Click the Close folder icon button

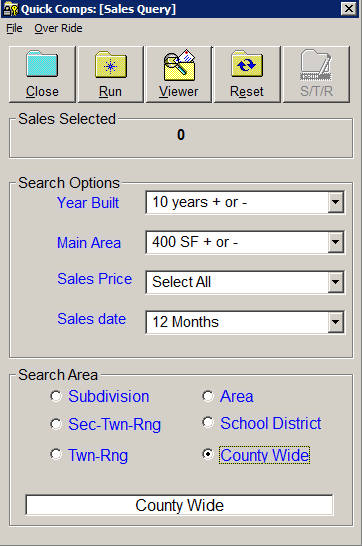click(x=42, y=75)
